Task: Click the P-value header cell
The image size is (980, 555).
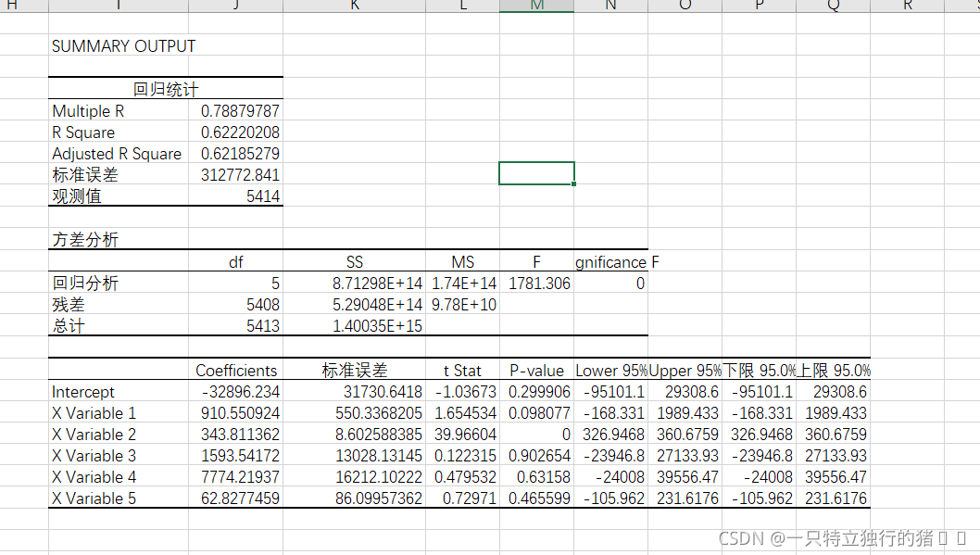Action: click(x=537, y=371)
